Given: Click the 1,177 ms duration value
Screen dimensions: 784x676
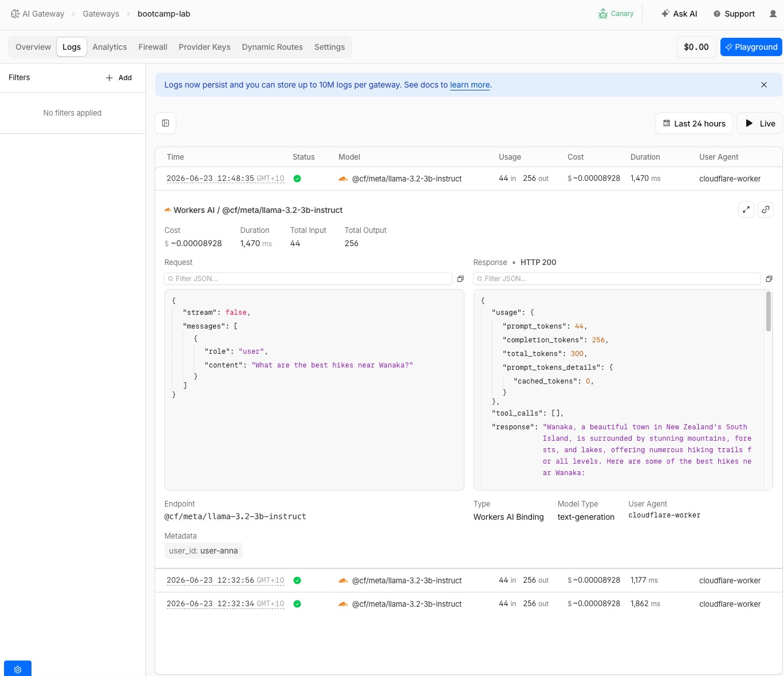Looking at the screenshot, I should coord(644,580).
